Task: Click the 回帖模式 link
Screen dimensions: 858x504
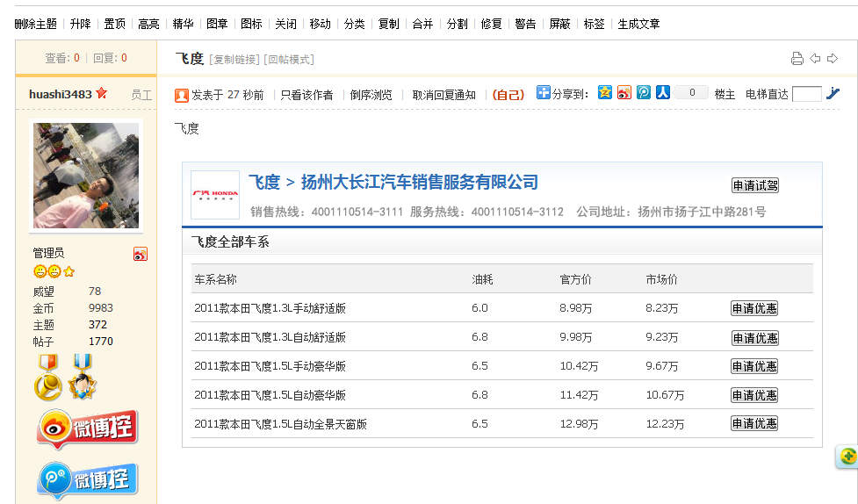Action: (290, 60)
